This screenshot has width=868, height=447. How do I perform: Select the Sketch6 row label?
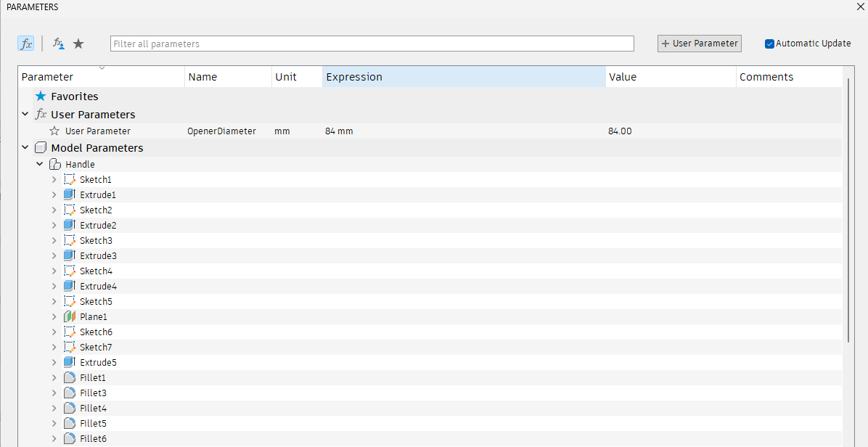click(x=96, y=332)
